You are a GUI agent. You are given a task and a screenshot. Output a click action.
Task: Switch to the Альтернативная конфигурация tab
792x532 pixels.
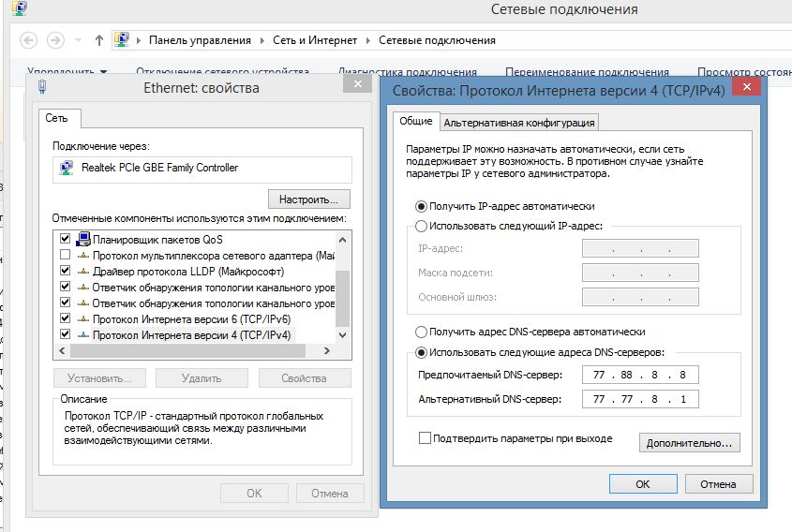click(519, 123)
